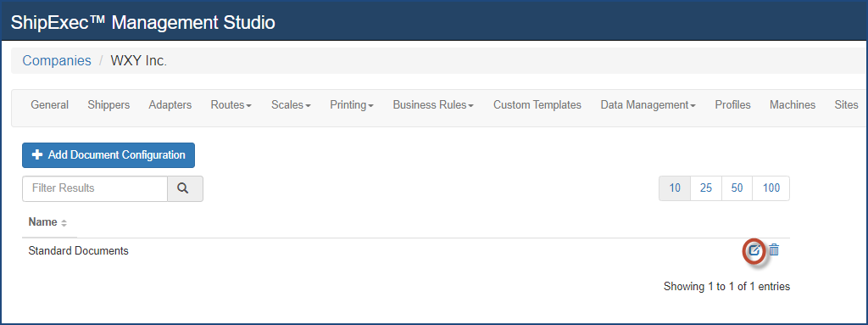Expand the Scales dropdown menu
Viewport: 868px width, 325px height.
291,105
